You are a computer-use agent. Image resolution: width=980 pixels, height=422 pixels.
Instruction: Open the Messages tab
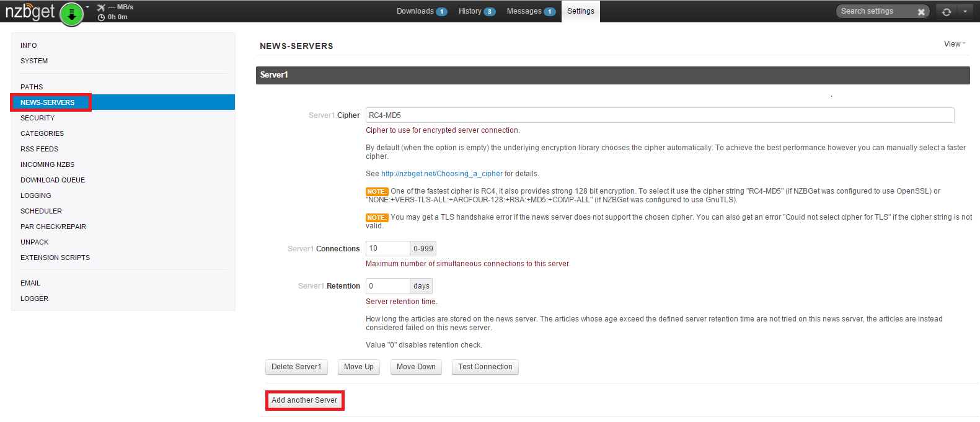[531, 11]
